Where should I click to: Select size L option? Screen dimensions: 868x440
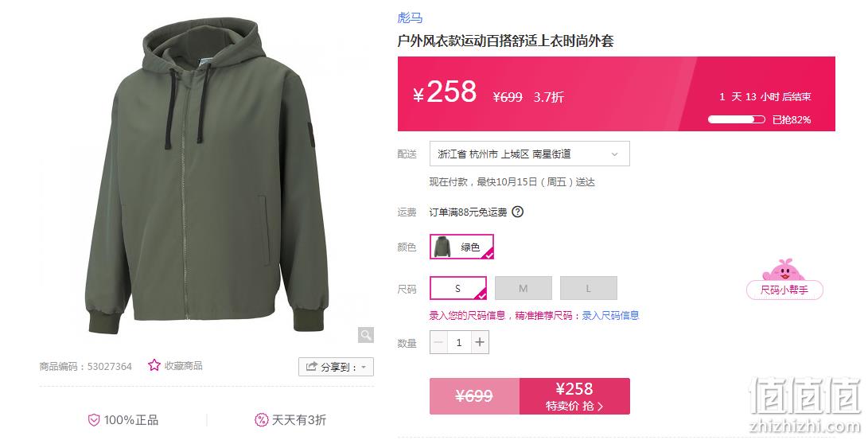tap(589, 288)
